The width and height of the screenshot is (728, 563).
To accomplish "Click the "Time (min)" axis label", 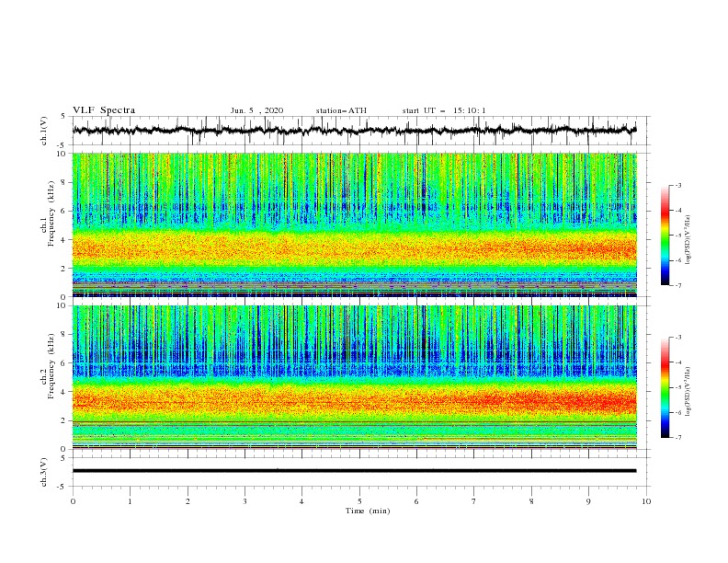I will (x=368, y=511).
